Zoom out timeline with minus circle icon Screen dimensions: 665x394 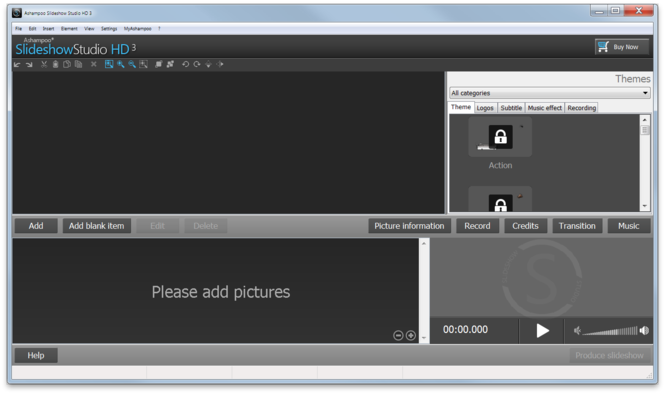tap(398, 335)
